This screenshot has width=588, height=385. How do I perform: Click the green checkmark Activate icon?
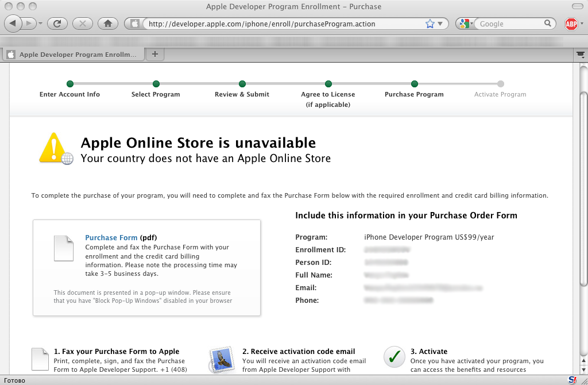pos(394,357)
